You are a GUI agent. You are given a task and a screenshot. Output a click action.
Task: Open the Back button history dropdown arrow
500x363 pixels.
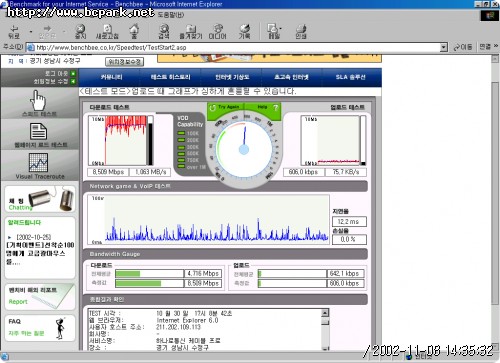31,32
